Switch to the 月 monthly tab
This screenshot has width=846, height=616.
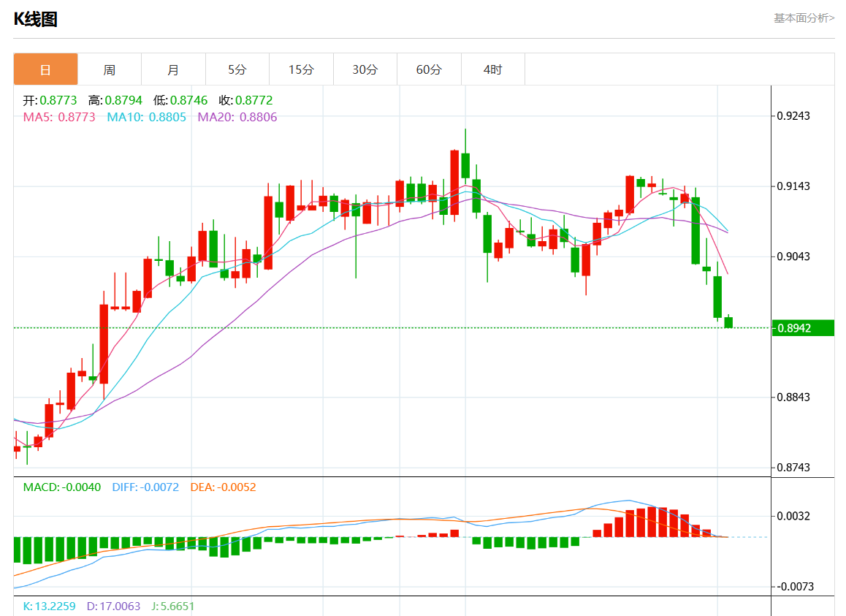pyautogui.click(x=173, y=69)
